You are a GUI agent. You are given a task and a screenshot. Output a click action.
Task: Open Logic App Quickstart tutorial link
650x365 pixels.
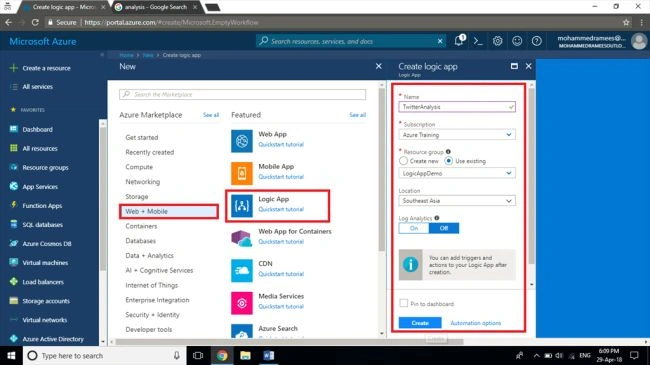(x=281, y=209)
